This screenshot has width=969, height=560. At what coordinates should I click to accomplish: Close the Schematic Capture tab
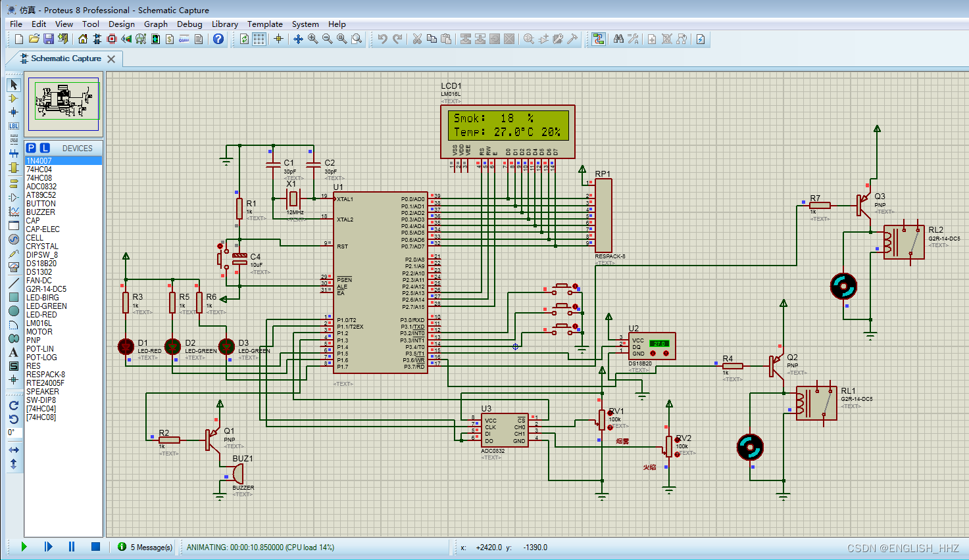coord(111,59)
